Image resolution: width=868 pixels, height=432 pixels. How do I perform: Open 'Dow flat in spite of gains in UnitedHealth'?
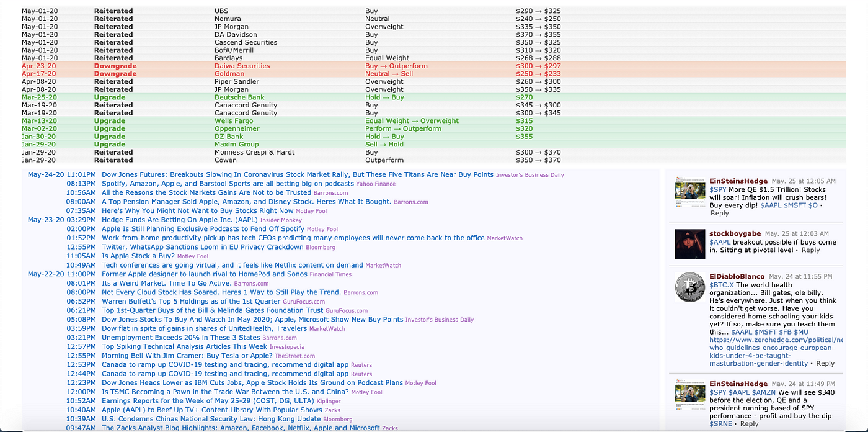(204, 328)
